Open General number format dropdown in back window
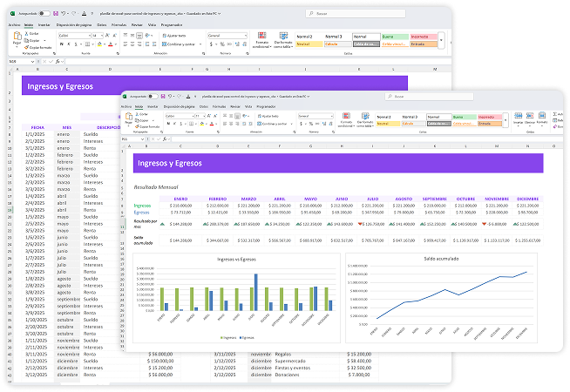This screenshot has height=392, width=570. (246, 36)
